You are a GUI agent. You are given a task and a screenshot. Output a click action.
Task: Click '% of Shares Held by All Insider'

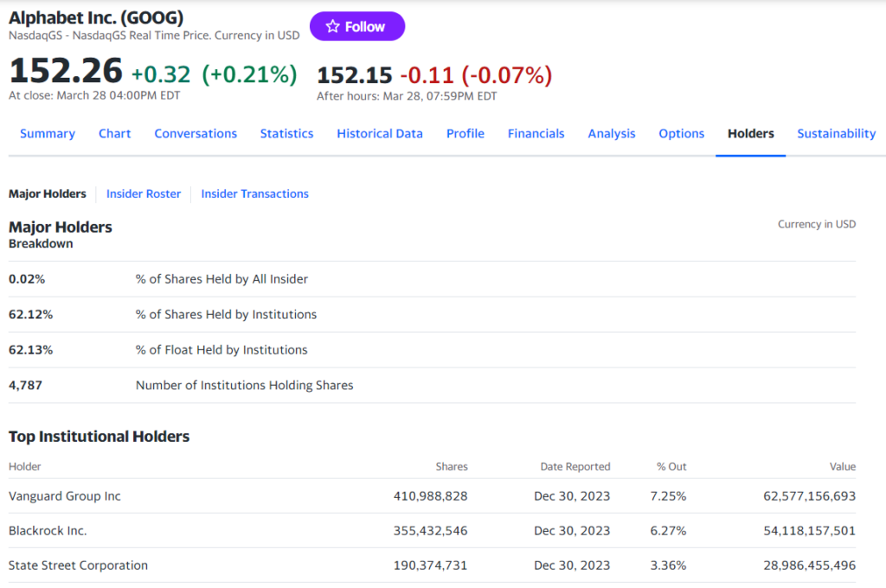[x=221, y=279]
